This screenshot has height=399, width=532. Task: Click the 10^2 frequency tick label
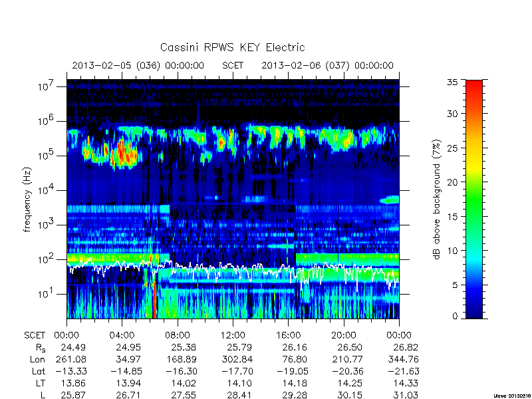45,259
